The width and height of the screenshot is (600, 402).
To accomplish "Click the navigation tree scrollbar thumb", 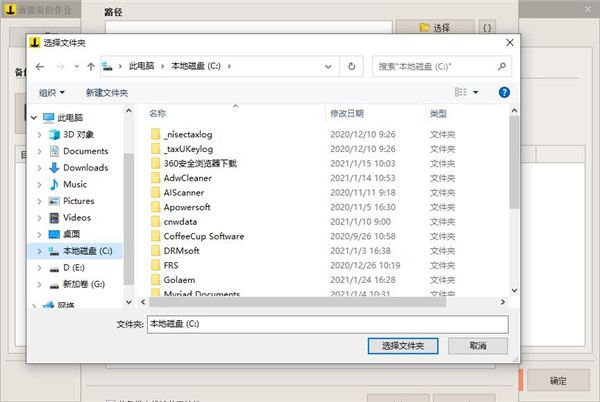I will 129,219.
